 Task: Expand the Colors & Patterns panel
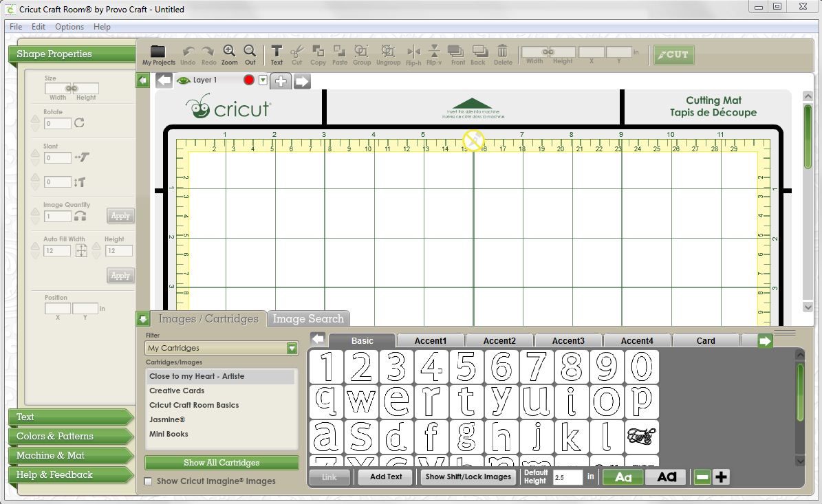(72, 437)
